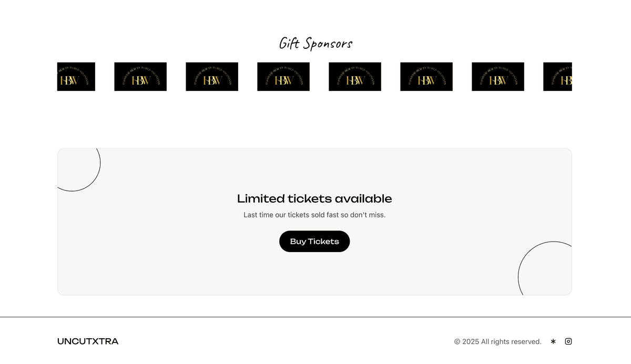Go to the UNCUTXTRA footer logo
Viewport: 631px width, 364px height.
88,341
